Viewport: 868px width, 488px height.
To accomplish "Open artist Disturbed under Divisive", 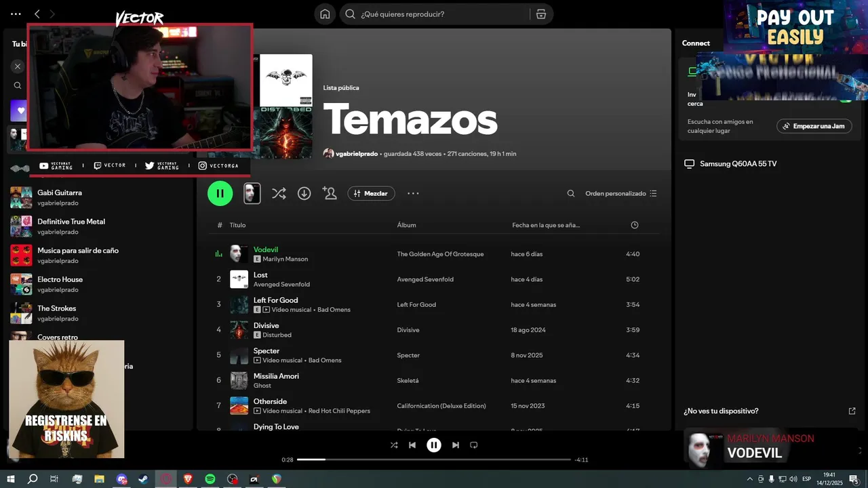I will [277, 335].
